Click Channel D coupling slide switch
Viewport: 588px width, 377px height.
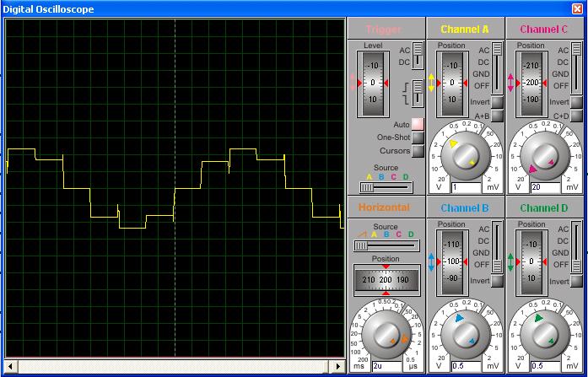576,247
